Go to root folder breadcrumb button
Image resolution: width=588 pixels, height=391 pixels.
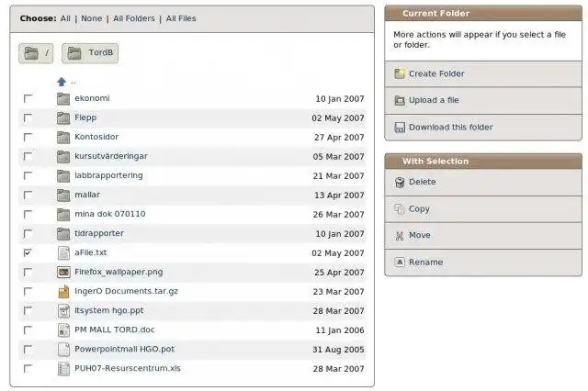[x=37, y=53]
